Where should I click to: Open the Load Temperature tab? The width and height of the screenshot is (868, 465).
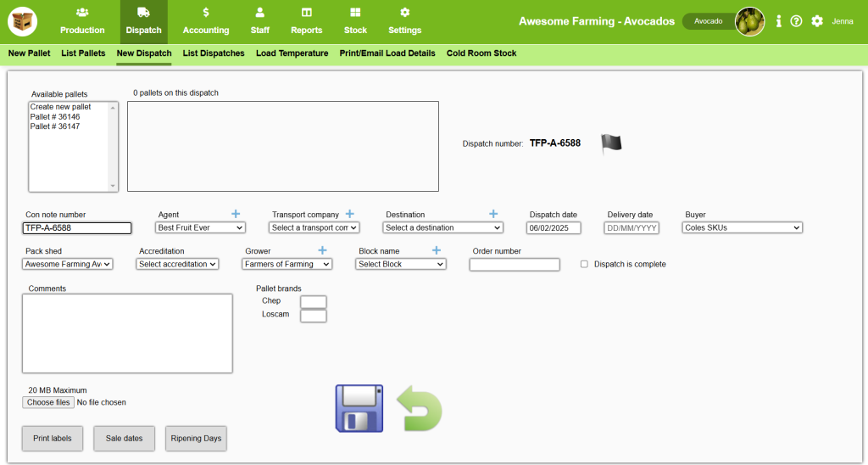pyautogui.click(x=292, y=53)
